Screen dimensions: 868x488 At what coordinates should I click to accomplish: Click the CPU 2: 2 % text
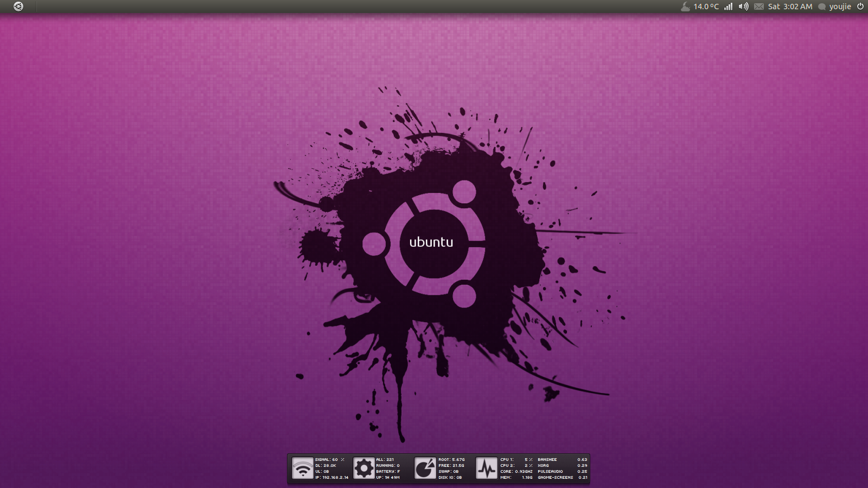(516, 465)
